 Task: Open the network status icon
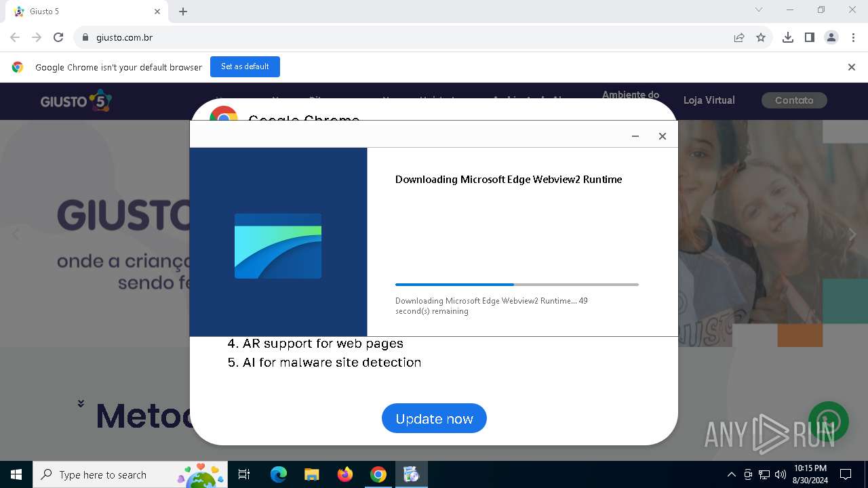click(x=764, y=474)
